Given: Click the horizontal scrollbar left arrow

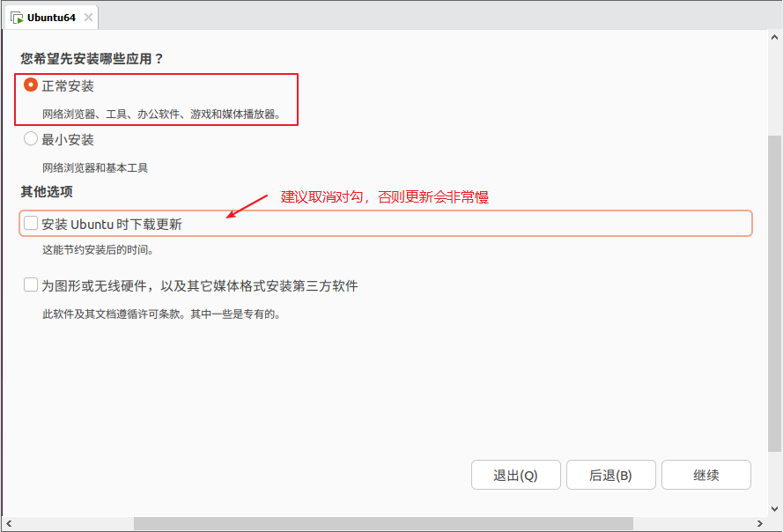Looking at the screenshot, I should coord(9,523).
